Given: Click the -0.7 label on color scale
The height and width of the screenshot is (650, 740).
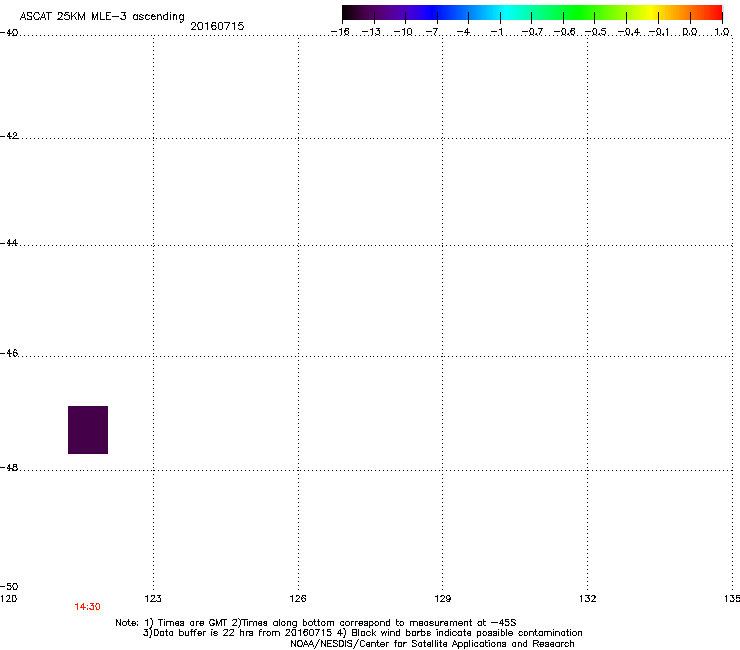Looking at the screenshot, I should [532, 32].
